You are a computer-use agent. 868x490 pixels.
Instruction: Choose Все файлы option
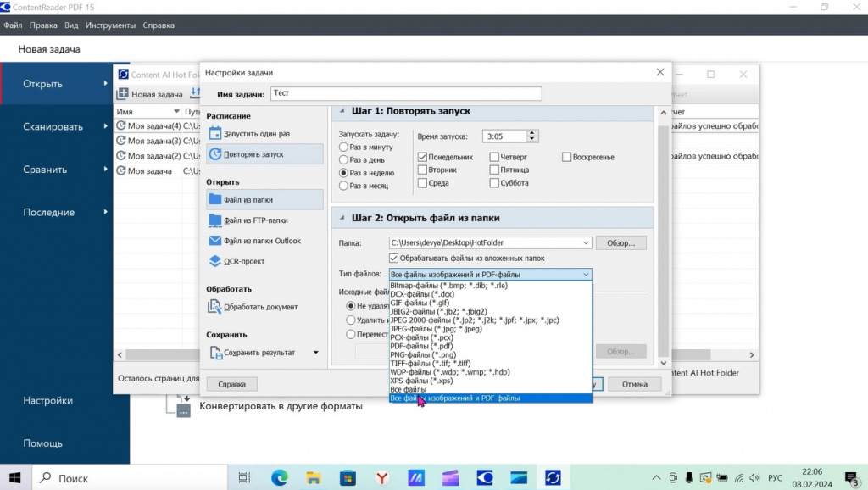(491, 389)
